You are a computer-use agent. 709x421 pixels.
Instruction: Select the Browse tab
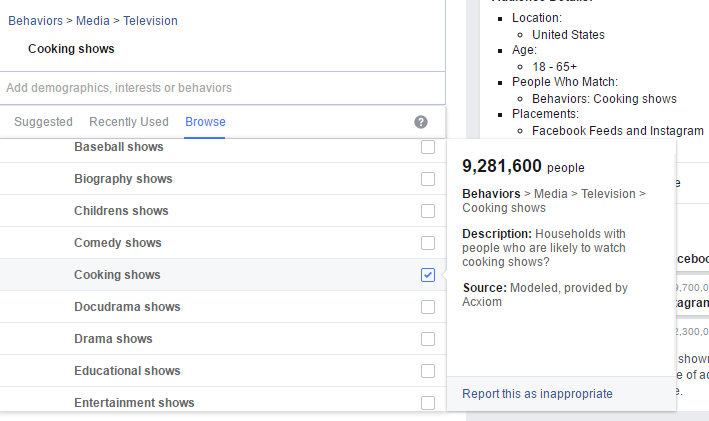click(x=205, y=122)
